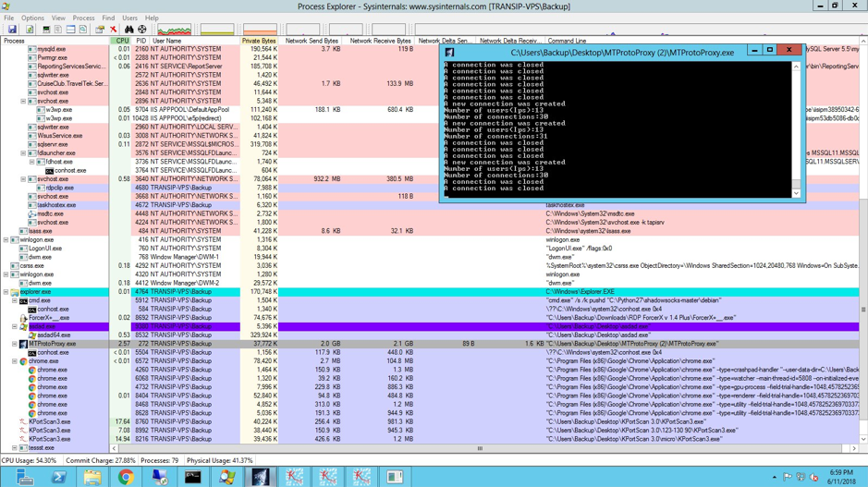Click the console window title icon
868x487 pixels.
point(449,52)
